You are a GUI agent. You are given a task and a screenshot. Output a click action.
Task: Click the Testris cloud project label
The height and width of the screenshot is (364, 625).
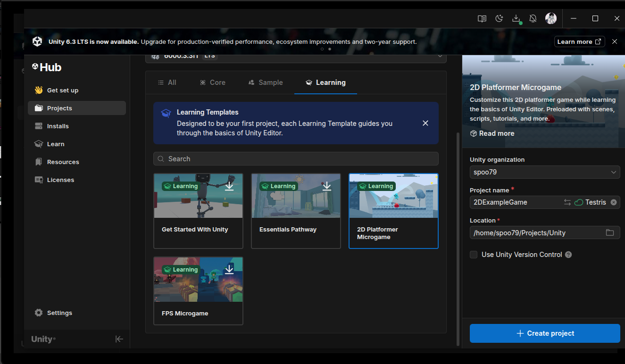click(596, 202)
